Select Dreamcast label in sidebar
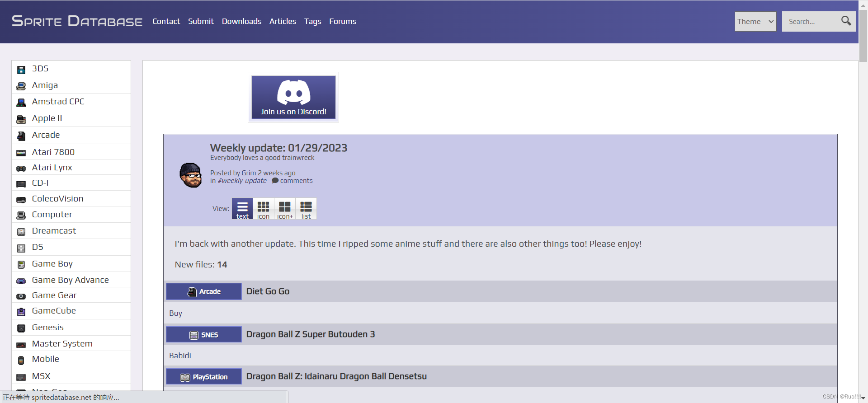The height and width of the screenshot is (403, 868). [x=54, y=231]
